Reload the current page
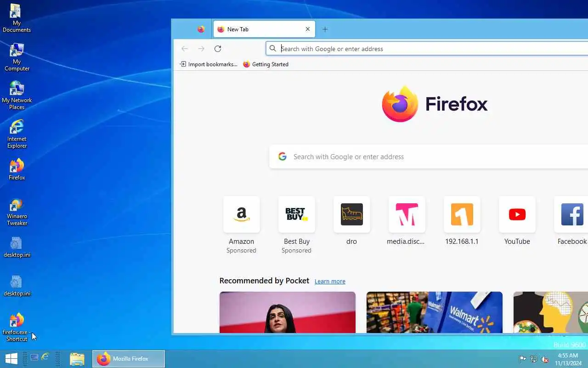 pyautogui.click(x=218, y=49)
